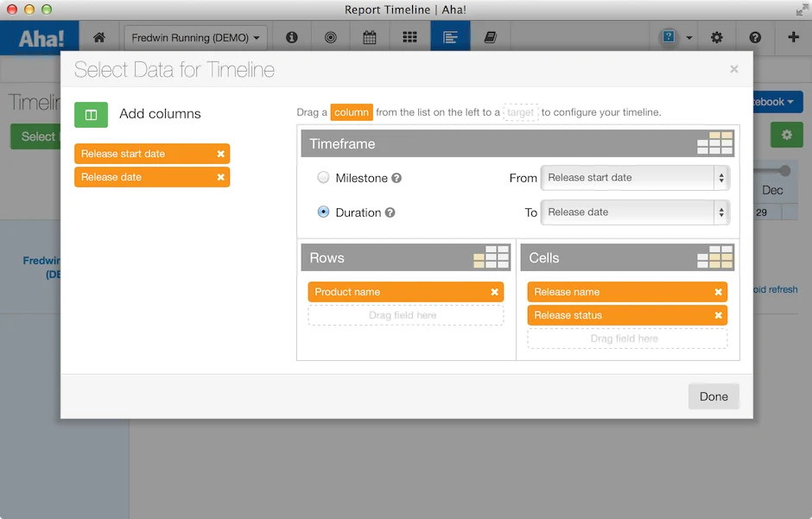Remove Release date column from list
The width and height of the screenshot is (812, 519).
click(x=220, y=177)
